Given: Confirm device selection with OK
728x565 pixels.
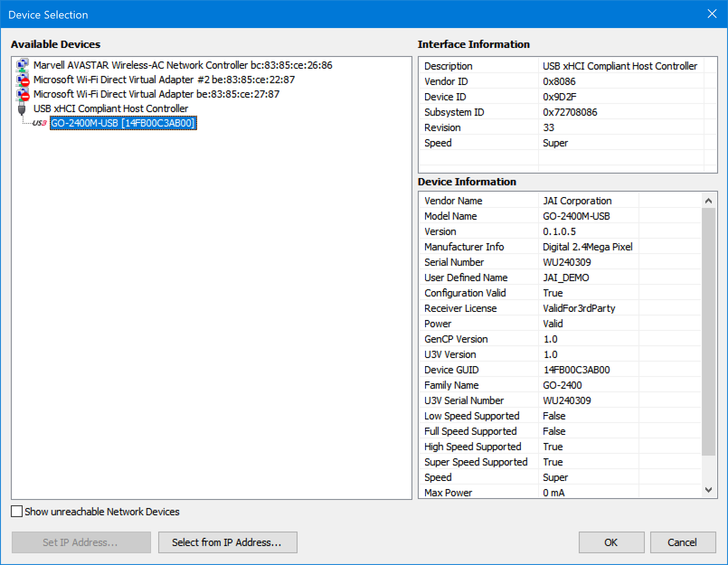Looking at the screenshot, I should (611, 542).
